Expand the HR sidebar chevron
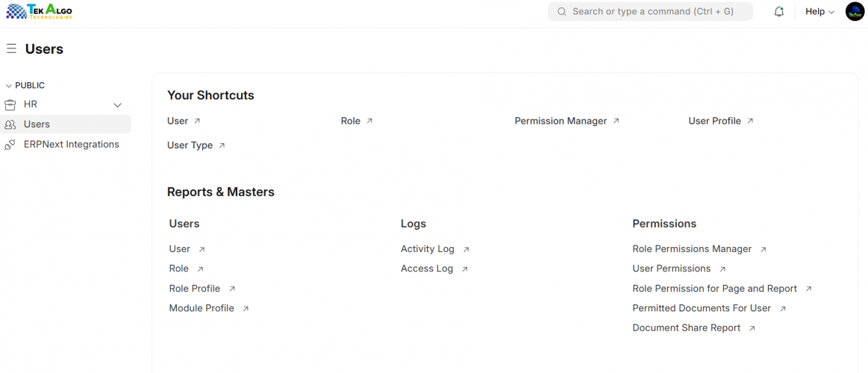This screenshot has width=868, height=373. (x=117, y=105)
